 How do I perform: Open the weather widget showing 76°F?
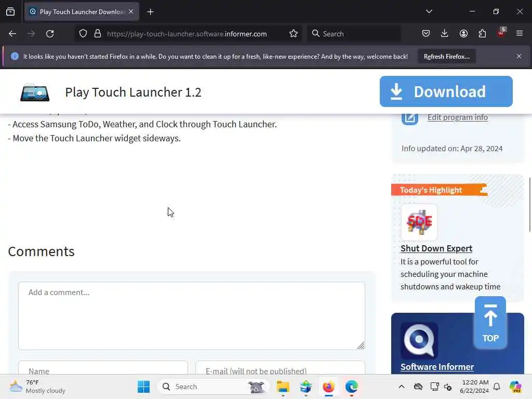point(37,387)
